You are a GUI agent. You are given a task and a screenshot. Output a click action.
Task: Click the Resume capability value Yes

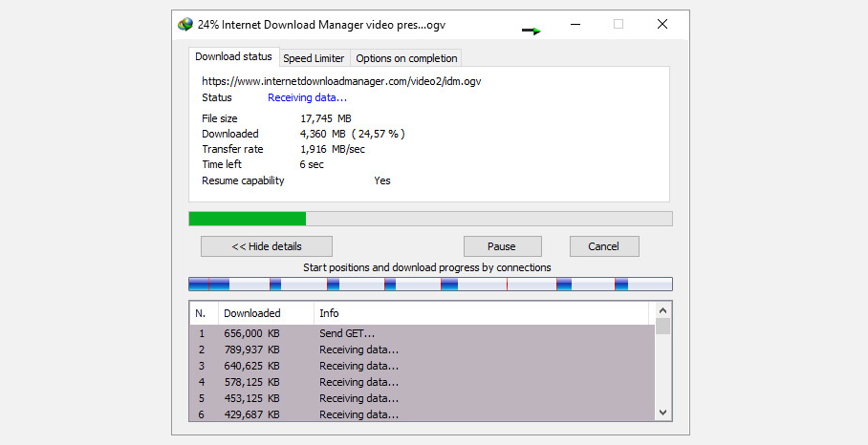pyautogui.click(x=382, y=180)
